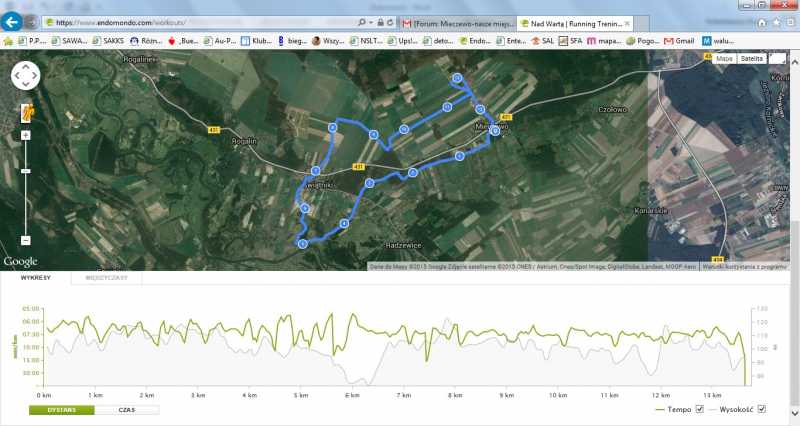The height and width of the screenshot is (426, 800).
Task: Switch chart axis to DYSTANS
Action: [x=62, y=410]
